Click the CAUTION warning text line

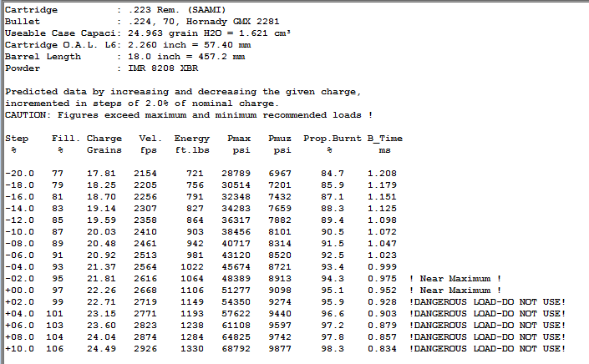pos(188,114)
